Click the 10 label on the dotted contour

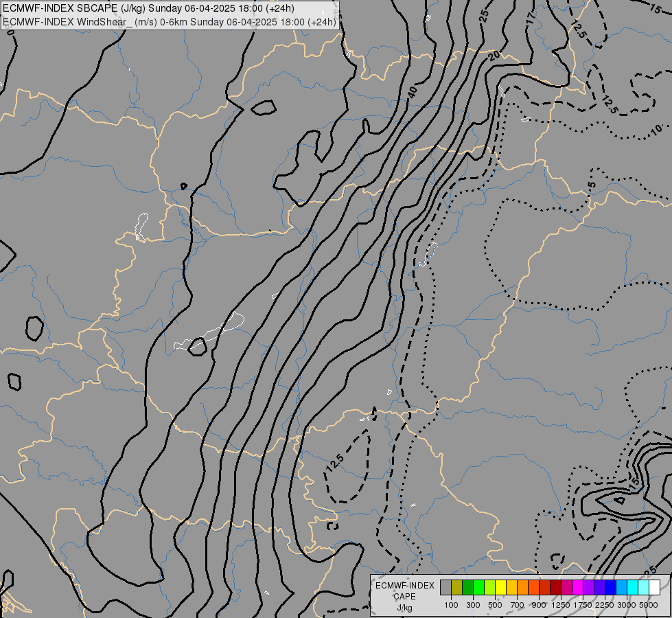(x=657, y=130)
